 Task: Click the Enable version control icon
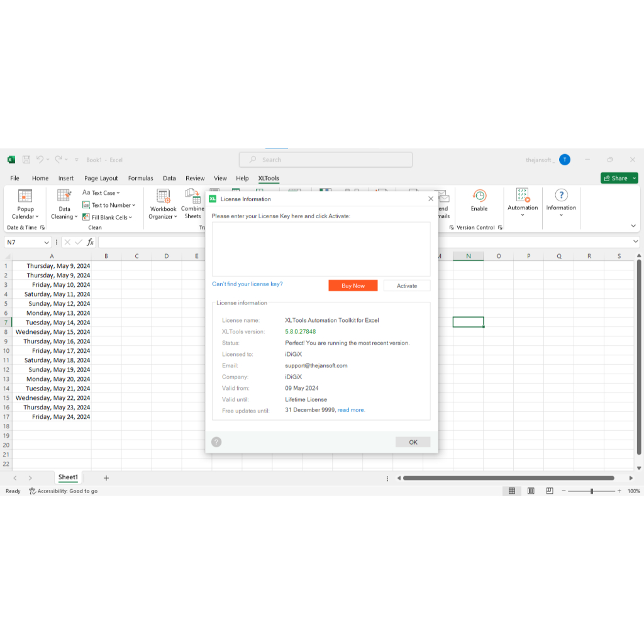(x=479, y=196)
